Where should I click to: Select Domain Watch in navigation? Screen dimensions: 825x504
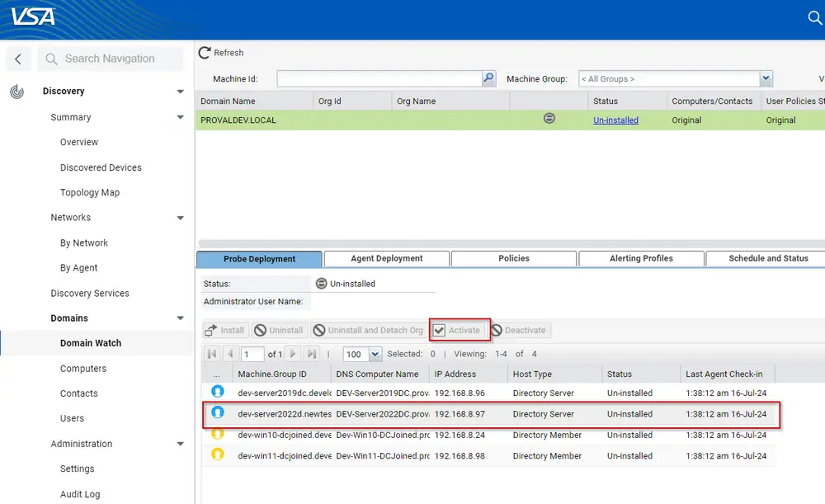point(91,343)
